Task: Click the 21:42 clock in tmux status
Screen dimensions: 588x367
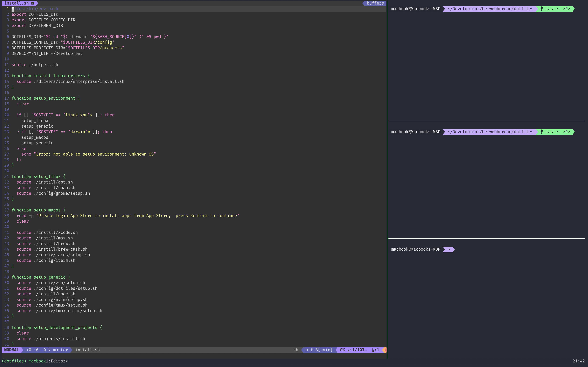Action: (x=578, y=361)
